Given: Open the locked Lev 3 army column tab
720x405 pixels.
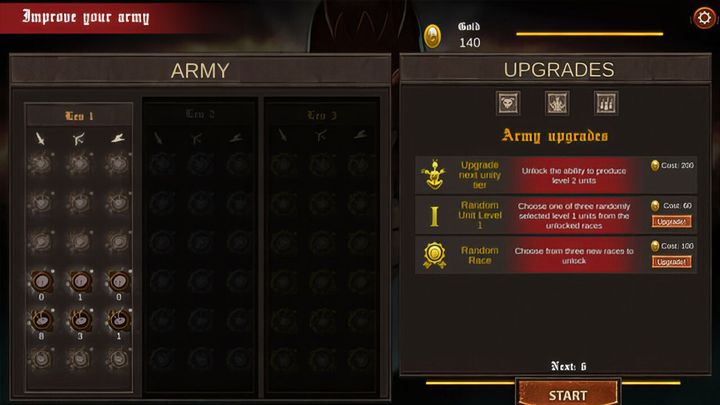Looking at the screenshot, I should [x=322, y=115].
